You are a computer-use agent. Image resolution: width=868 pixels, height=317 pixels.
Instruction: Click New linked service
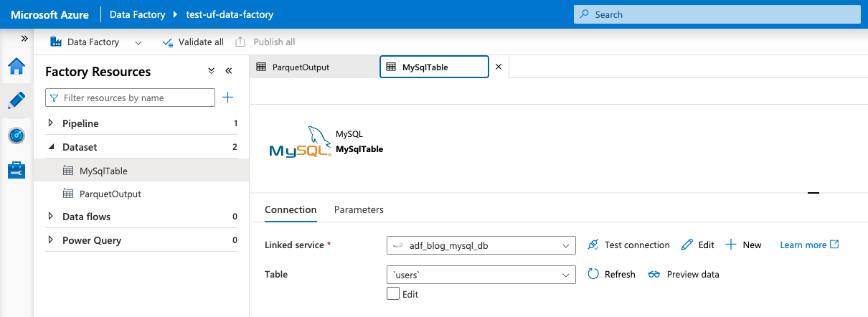click(744, 245)
